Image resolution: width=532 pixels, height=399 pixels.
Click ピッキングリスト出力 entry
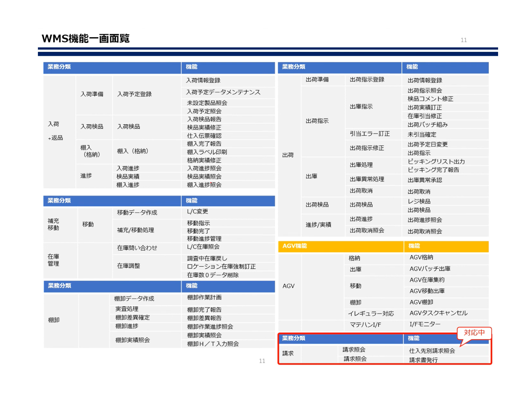[436, 162]
